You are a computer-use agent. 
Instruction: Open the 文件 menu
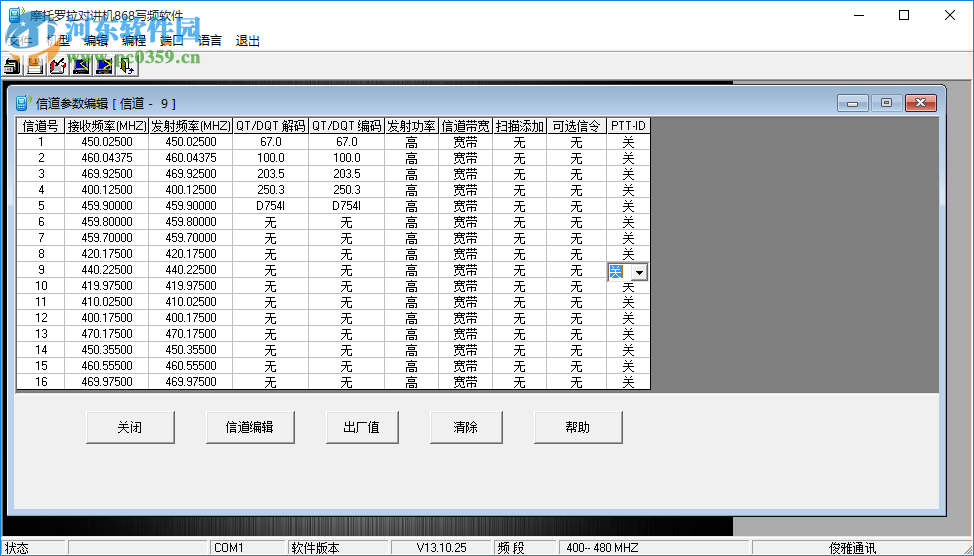tap(20, 41)
